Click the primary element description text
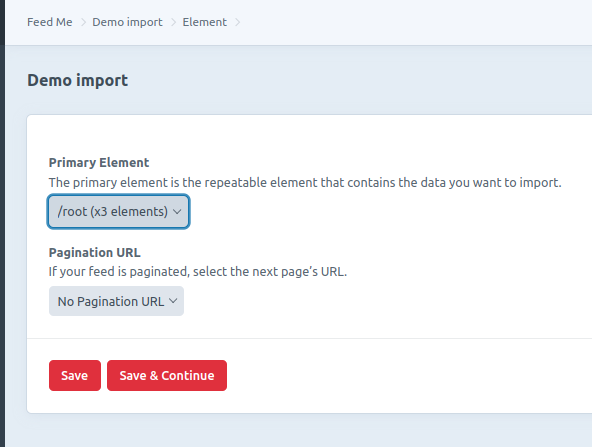Screen dimensions: 592x447 tap(305, 183)
